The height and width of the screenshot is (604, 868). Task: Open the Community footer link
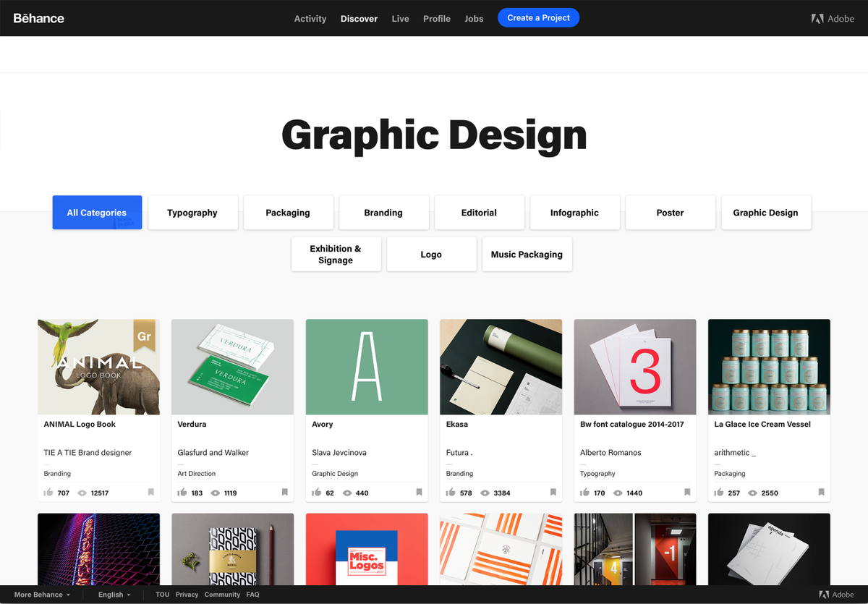click(x=222, y=595)
